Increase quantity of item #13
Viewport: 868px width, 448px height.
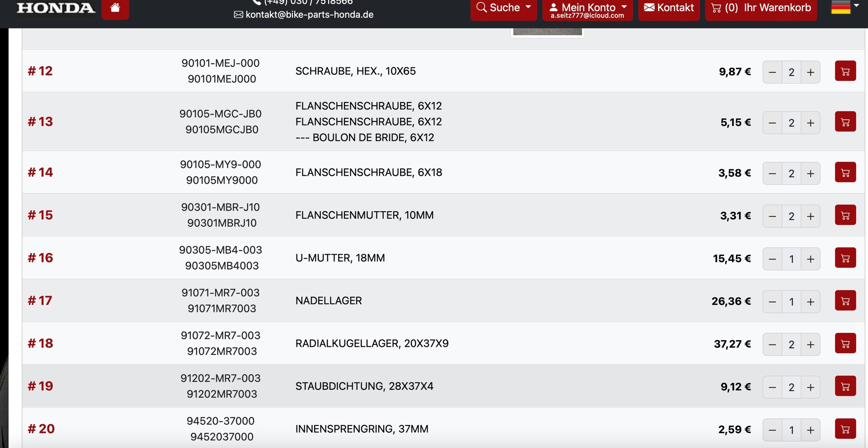(x=811, y=123)
